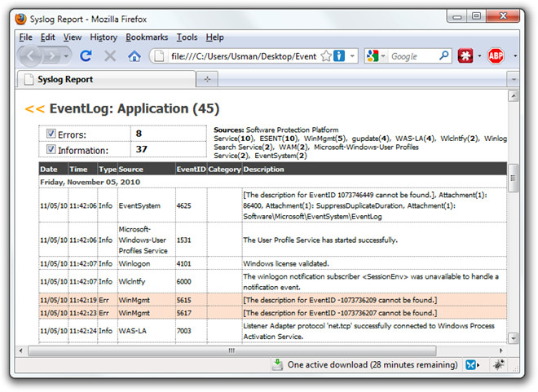The width and height of the screenshot is (538, 392).
Task: Open a new tab with plus button
Action: (207, 80)
